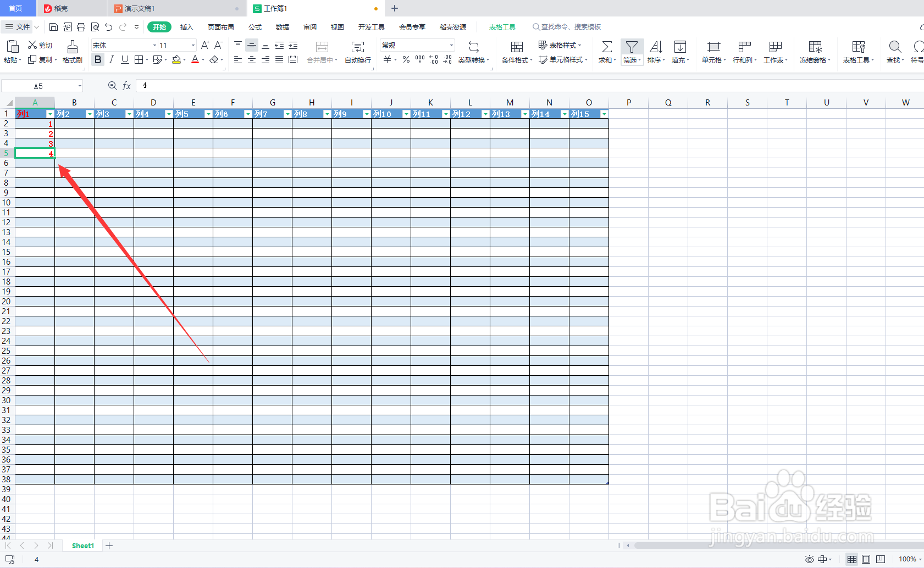Image resolution: width=924 pixels, height=568 pixels.
Task: Click the Wrap Text icon
Action: coord(358,47)
